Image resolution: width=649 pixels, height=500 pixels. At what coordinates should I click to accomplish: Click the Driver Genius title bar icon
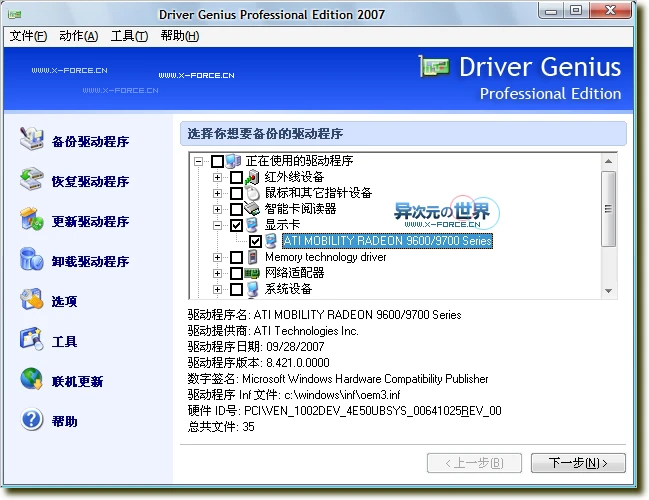click(14, 14)
